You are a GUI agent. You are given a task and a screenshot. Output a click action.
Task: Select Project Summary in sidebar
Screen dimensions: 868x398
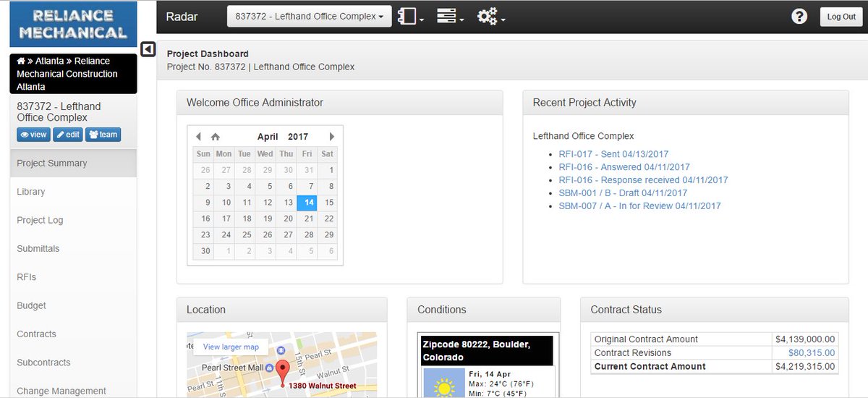(73, 164)
